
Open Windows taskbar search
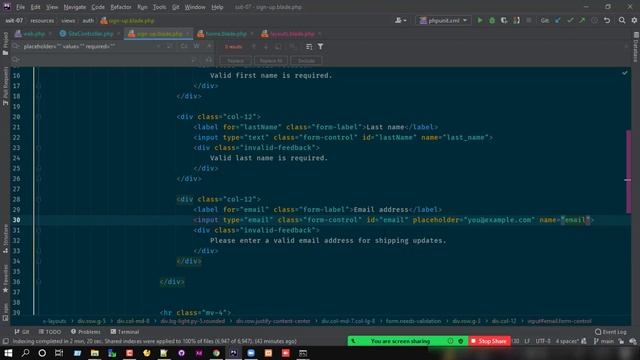[x=25, y=353]
